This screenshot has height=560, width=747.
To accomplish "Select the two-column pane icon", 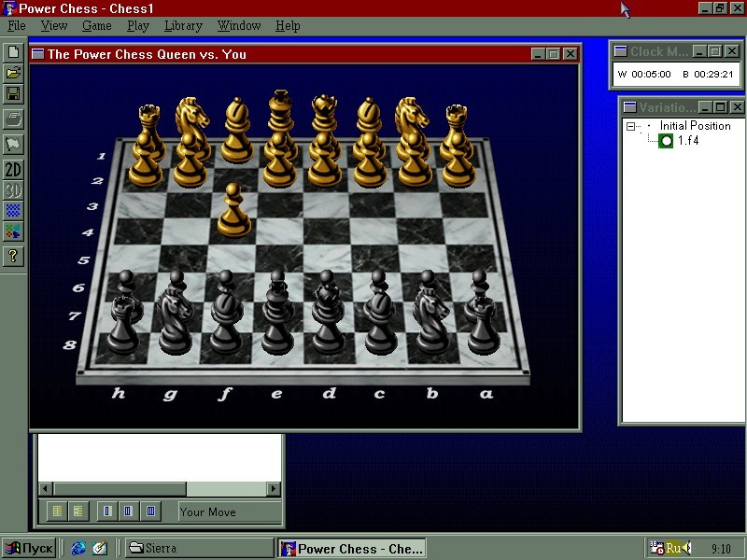I will [x=128, y=511].
